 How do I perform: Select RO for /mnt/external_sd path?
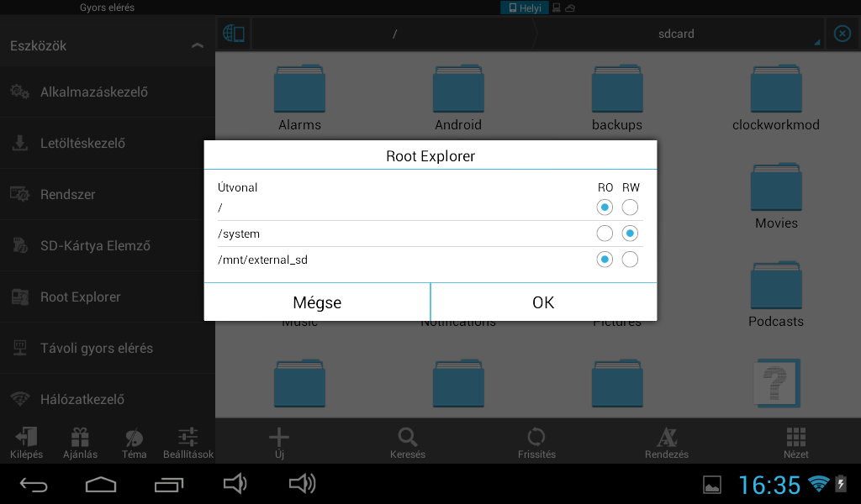point(605,260)
